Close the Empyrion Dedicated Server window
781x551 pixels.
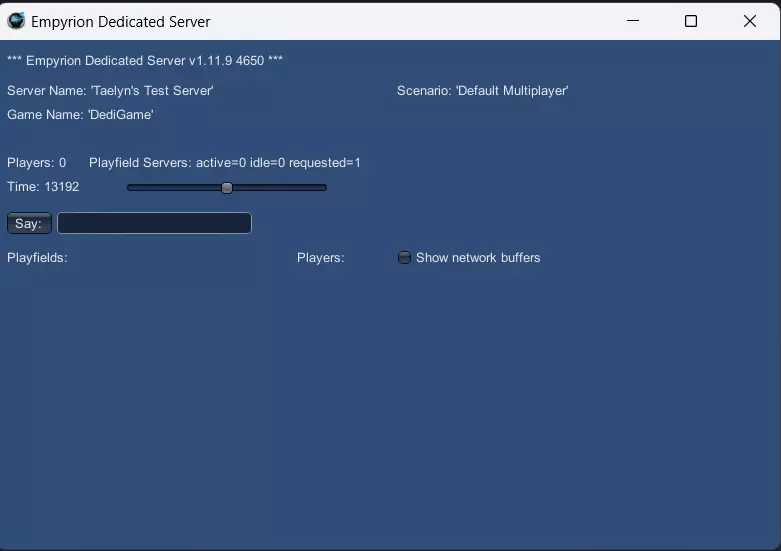coord(750,21)
